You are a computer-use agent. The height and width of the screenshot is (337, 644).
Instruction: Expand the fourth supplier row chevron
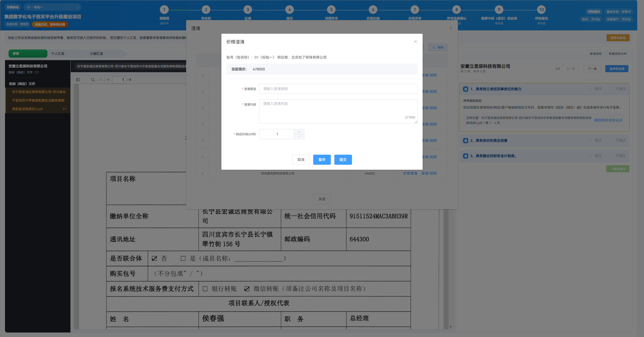[x=203, y=124]
